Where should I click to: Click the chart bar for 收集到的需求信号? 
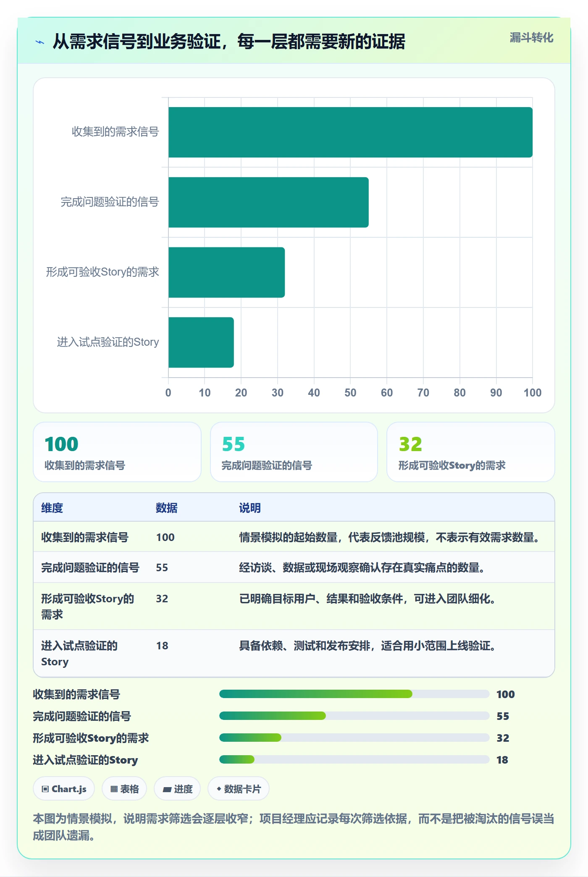pos(350,132)
